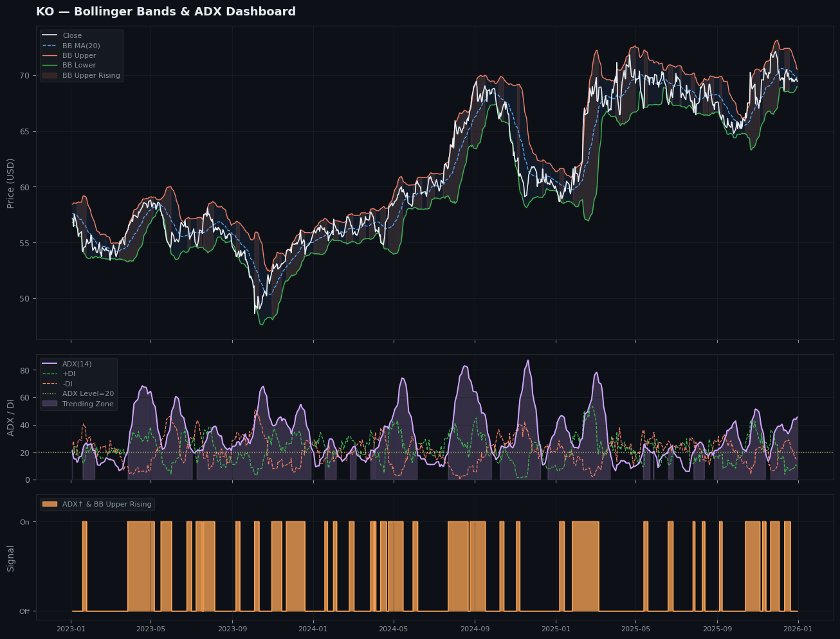Viewport: 840px width, 639px height.
Task: Click the 60 price axis tick
Action: 24,187
